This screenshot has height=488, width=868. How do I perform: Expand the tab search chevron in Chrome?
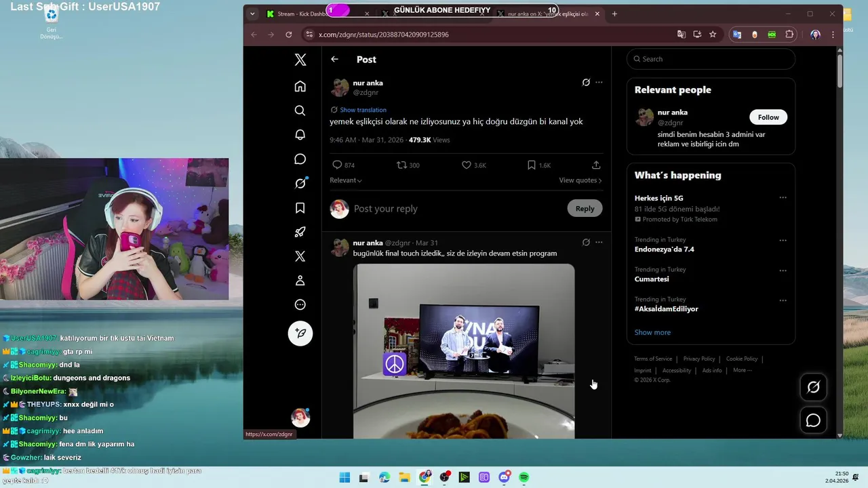click(252, 14)
